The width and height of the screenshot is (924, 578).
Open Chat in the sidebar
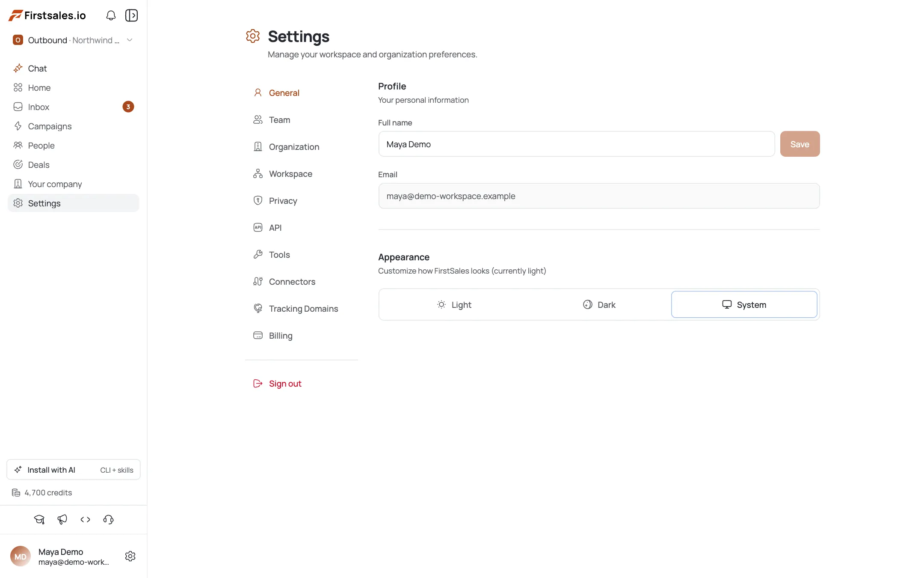[74, 69]
